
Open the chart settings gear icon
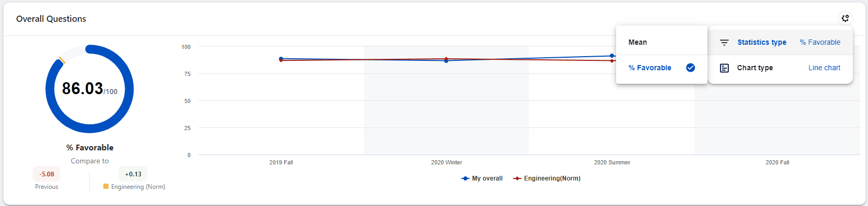[x=845, y=18]
